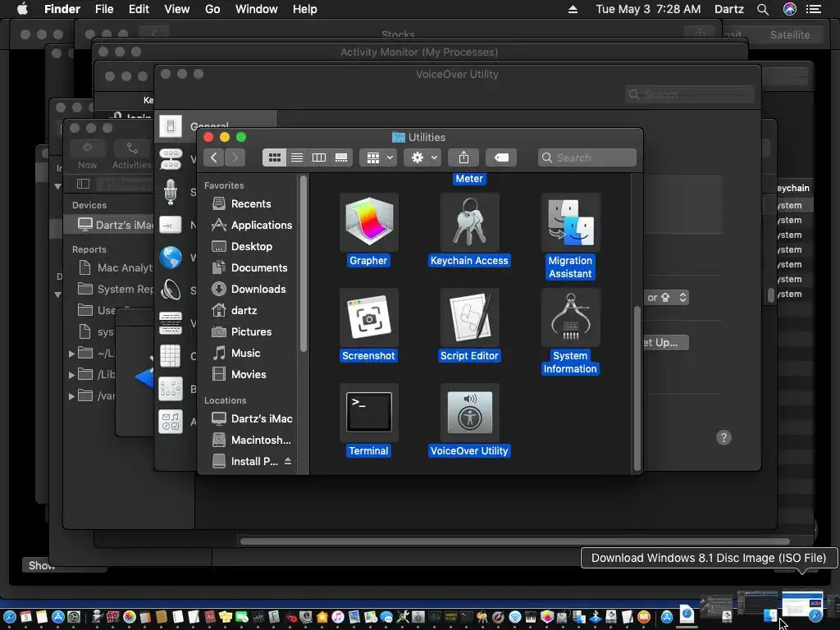Expand the /Lib folder in Console
Screen dimensions: 840x630
(x=71, y=375)
